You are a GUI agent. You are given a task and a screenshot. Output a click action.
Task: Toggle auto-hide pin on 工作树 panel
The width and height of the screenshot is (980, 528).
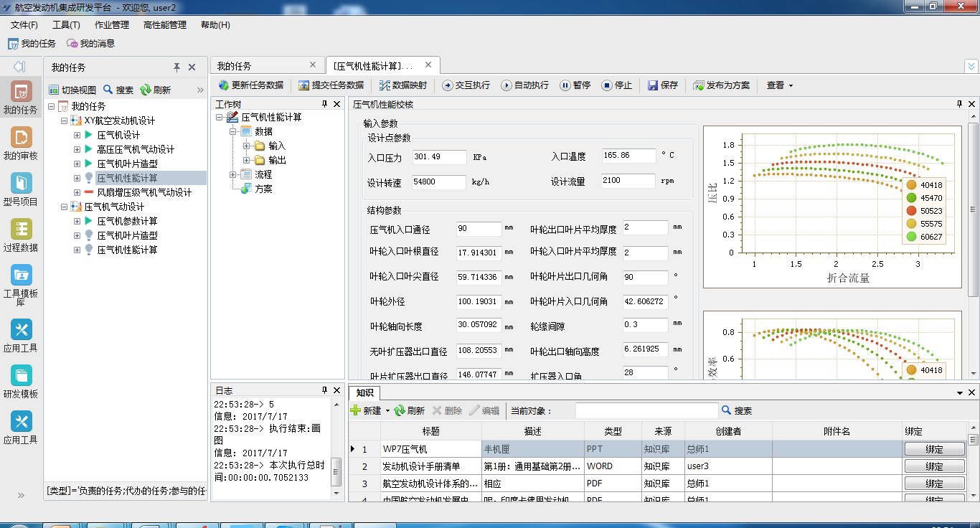[324, 105]
